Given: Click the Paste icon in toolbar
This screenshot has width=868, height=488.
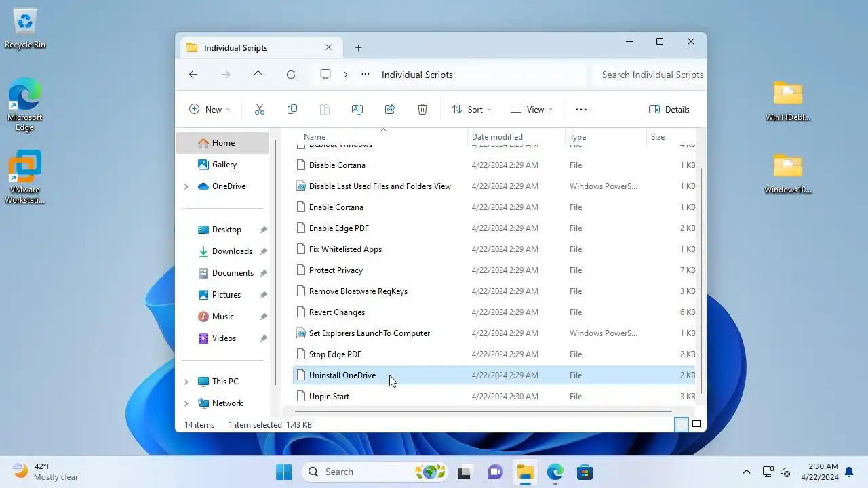Looking at the screenshot, I should (x=325, y=109).
